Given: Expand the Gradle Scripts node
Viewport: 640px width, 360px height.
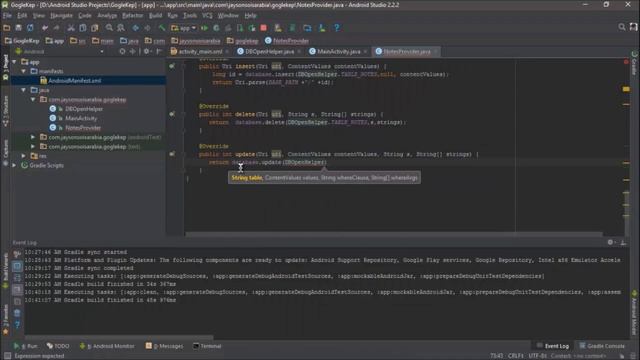Looking at the screenshot, I should click(15, 165).
